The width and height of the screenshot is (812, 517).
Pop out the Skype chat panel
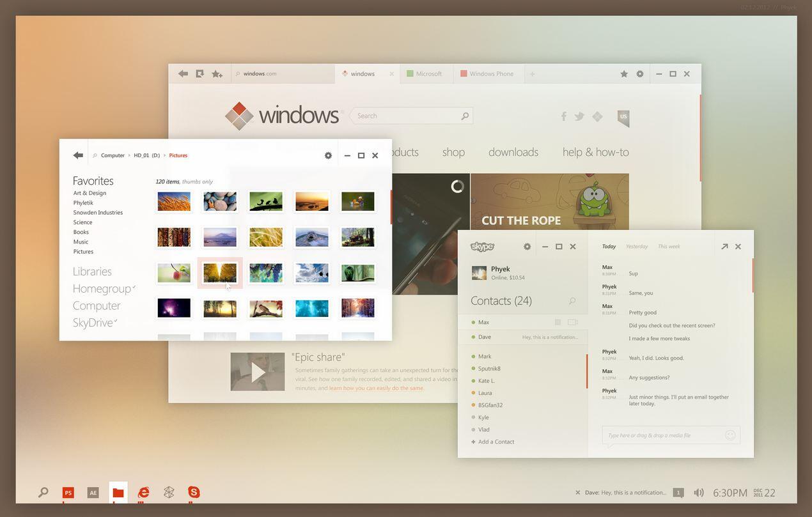(x=724, y=246)
